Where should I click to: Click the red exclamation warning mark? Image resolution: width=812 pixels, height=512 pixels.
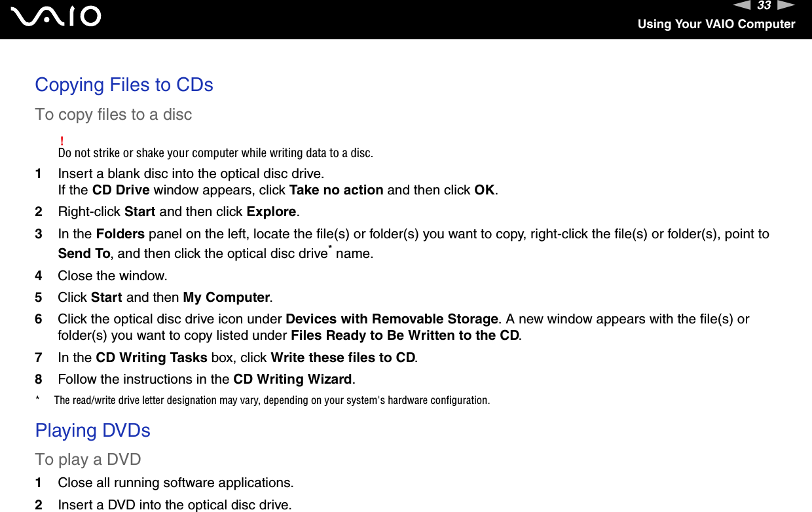coord(62,141)
